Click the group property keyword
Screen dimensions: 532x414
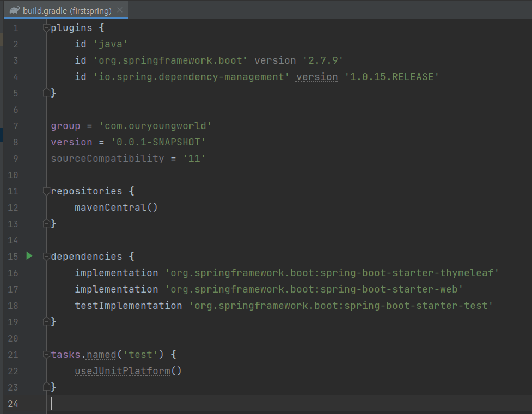tap(65, 126)
